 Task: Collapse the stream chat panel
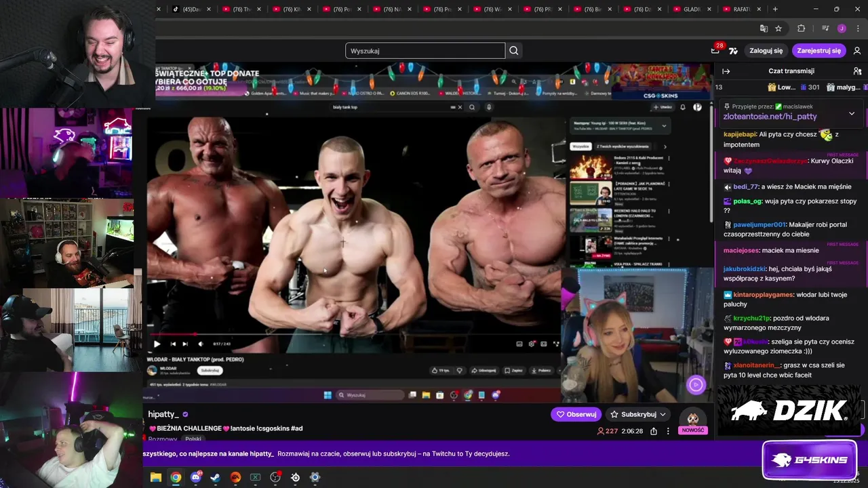[x=726, y=71]
